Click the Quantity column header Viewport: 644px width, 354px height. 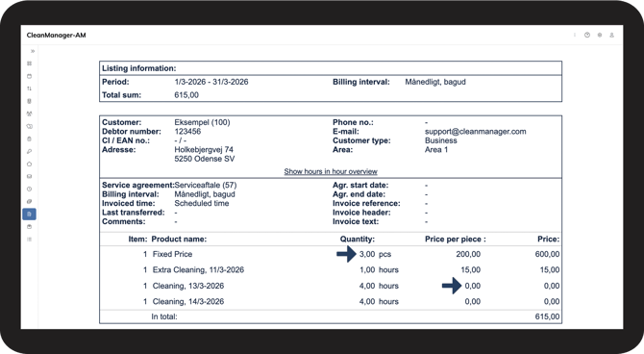tap(358, 239)
